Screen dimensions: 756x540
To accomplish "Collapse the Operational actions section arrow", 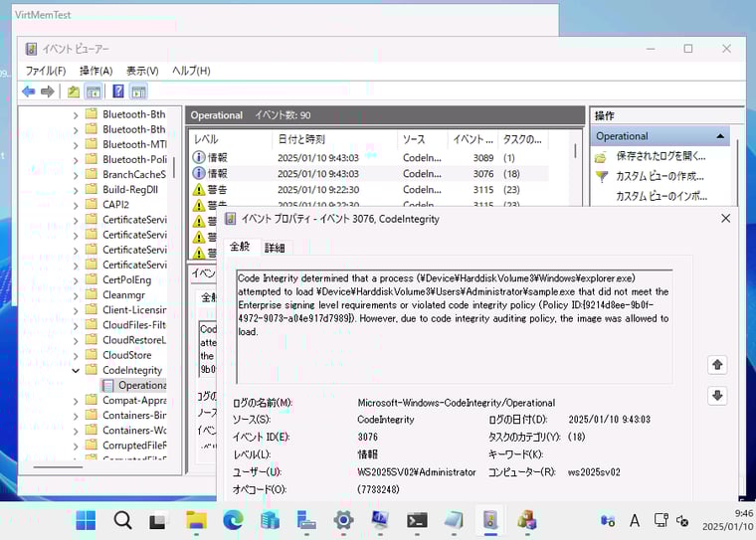I will tap(720, 136).
